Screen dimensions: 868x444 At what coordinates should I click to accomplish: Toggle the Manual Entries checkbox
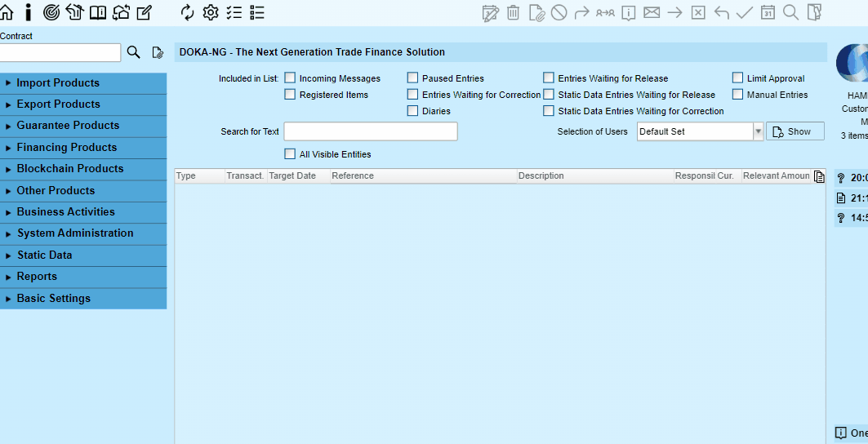point(737,94)
